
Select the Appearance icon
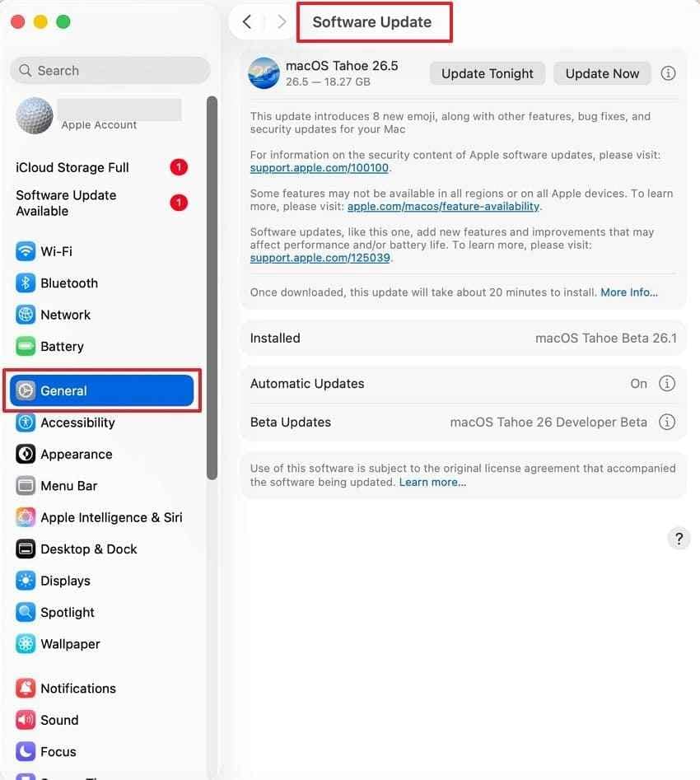point(26,454)
